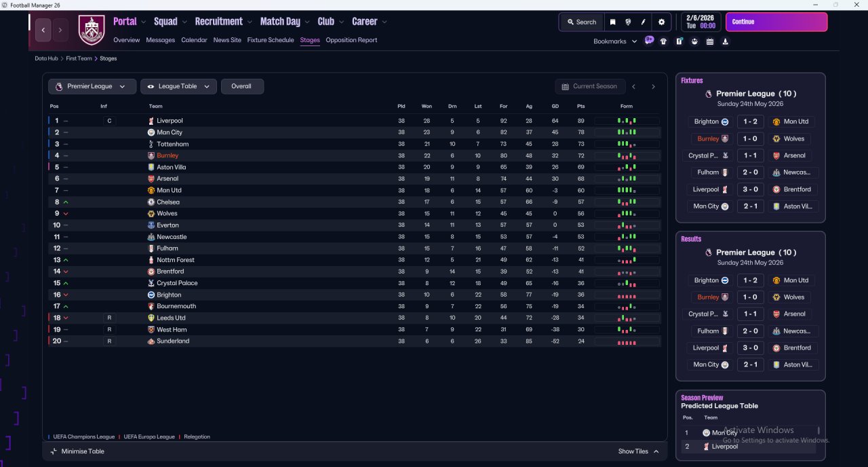Viewport: 868px width, 467px height.
Task: Switch to the Opposition Report tab
Action: click(351, 40)
